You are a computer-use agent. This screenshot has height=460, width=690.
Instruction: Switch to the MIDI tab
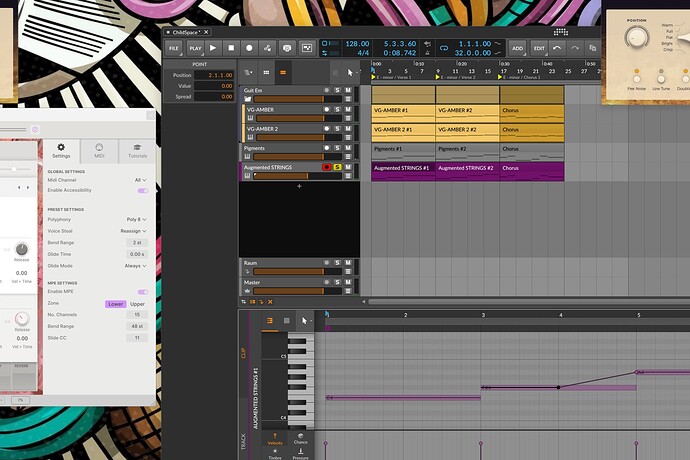pyautogui.click(x=99, y=151)
